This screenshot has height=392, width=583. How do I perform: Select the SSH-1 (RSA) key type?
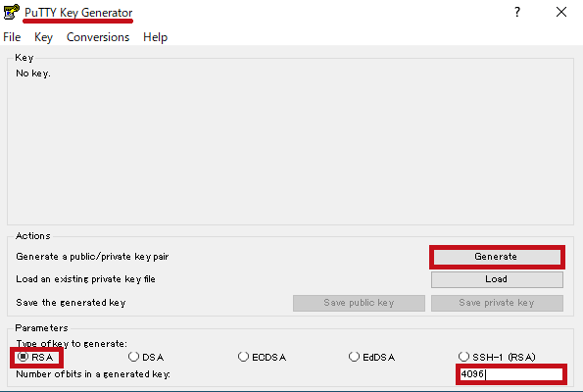click(x=497, y=357)
